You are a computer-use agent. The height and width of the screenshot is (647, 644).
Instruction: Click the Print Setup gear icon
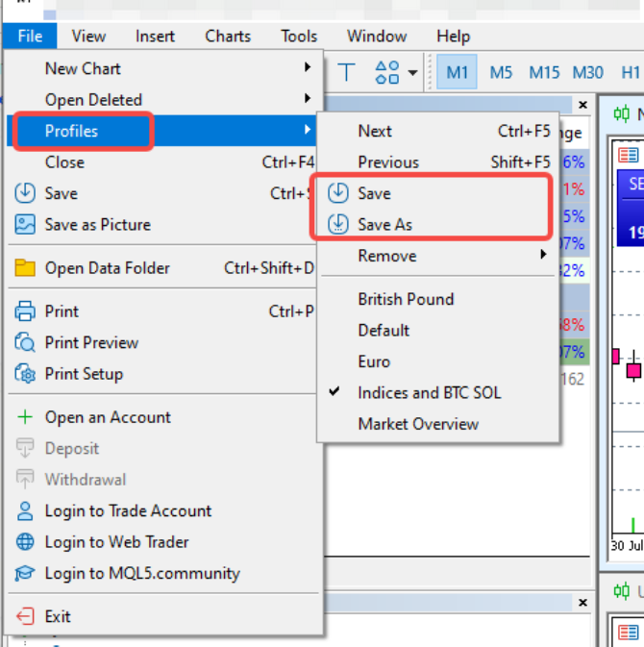pos(25,374)
